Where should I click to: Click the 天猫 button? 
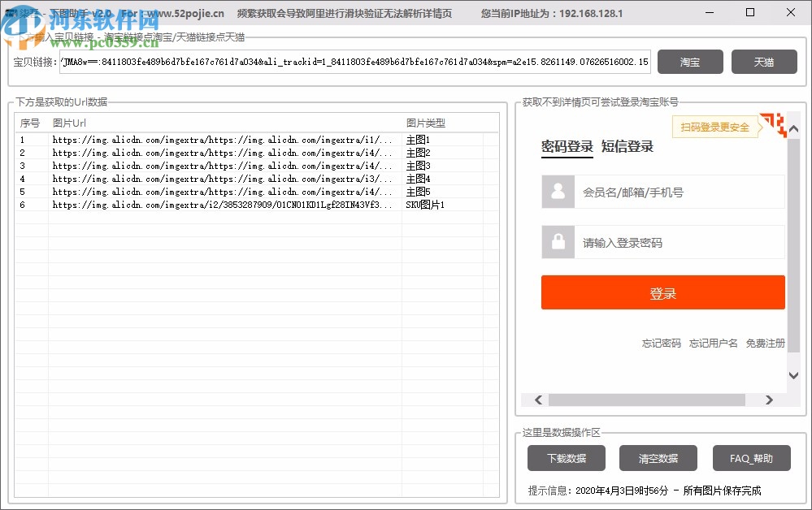[x=764, y=62]
